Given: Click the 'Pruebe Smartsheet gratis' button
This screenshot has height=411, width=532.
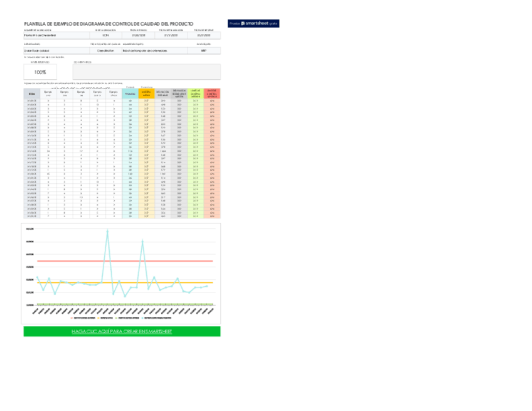Looking at the screenshot, I should coord(253,23).
